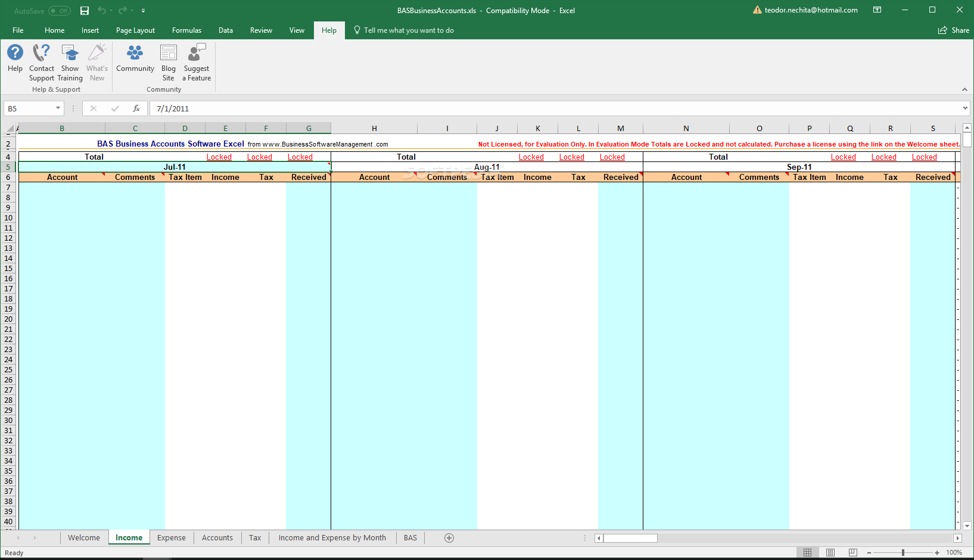Screen dimensions: 974x560
Task: Open the Community icon
Action: [135, 58]
